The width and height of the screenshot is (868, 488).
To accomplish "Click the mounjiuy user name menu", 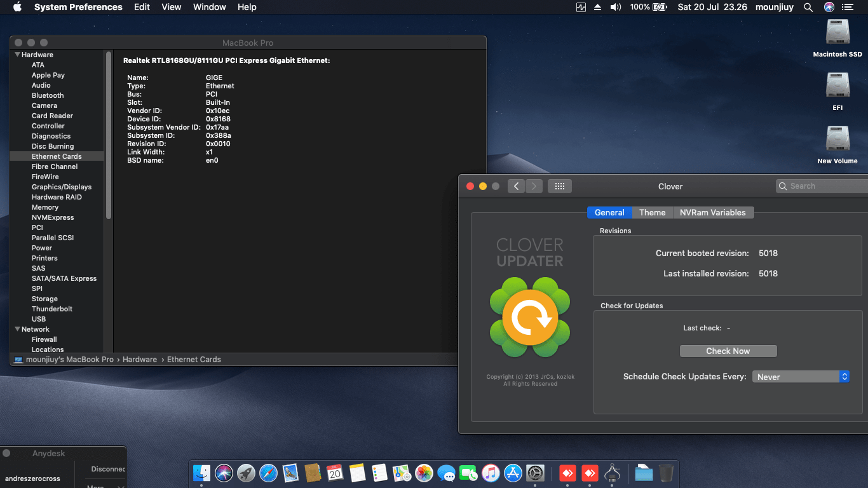I will [775, 7].
